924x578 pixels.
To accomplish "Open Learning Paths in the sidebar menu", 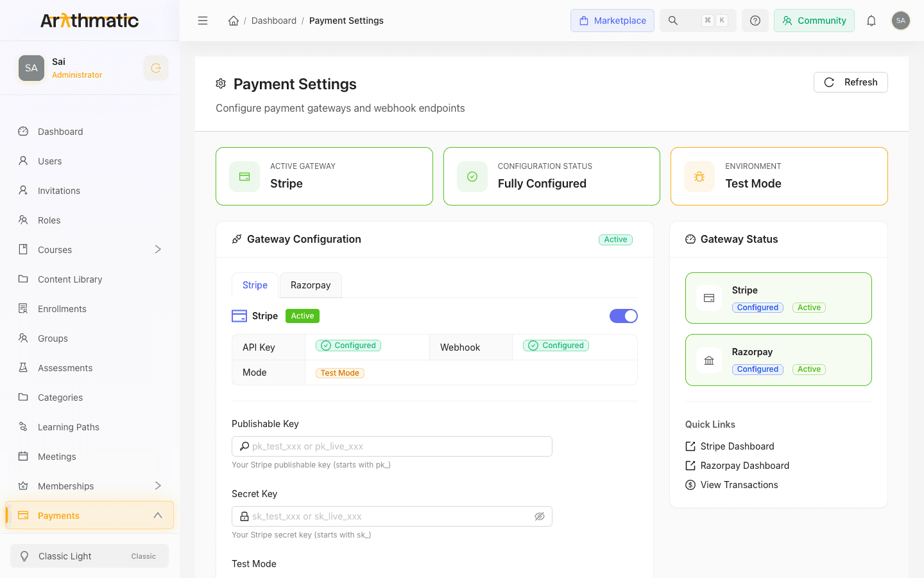I will click(x=89, y=426).
